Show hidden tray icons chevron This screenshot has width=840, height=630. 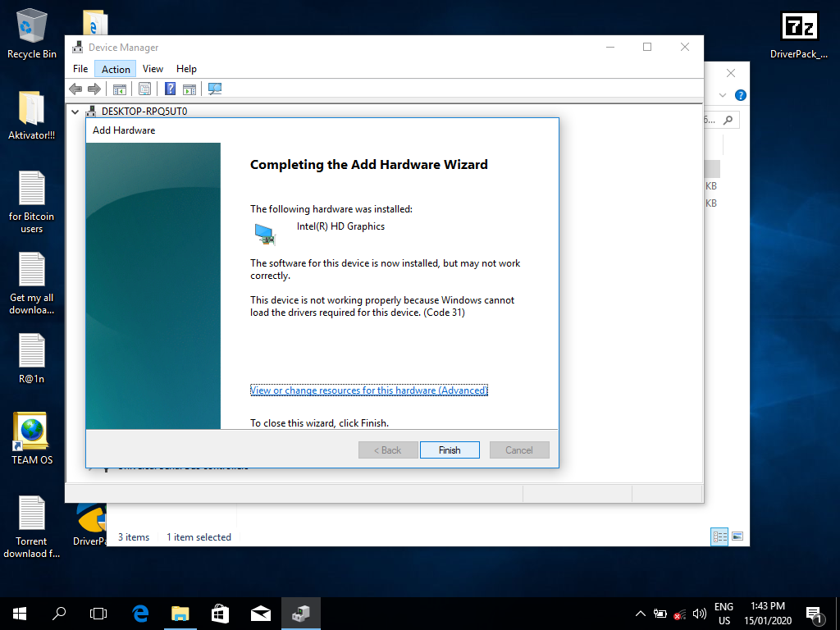[x=640, y=614]
